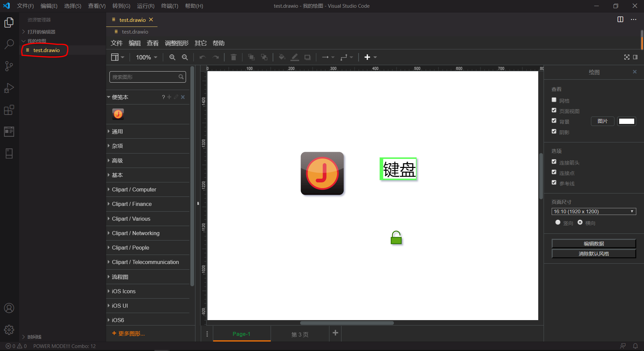Expand the iOS Icons shape category

[x=148, y=291]
